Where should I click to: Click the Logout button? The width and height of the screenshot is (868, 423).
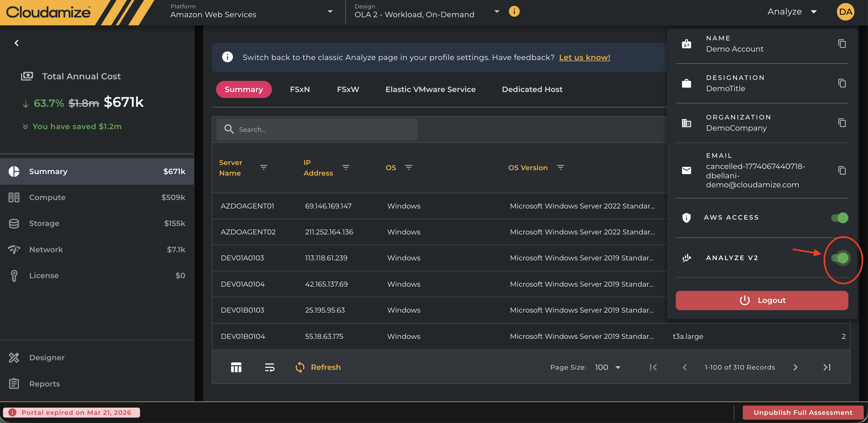pyautogui.click(x=761, y=301)
